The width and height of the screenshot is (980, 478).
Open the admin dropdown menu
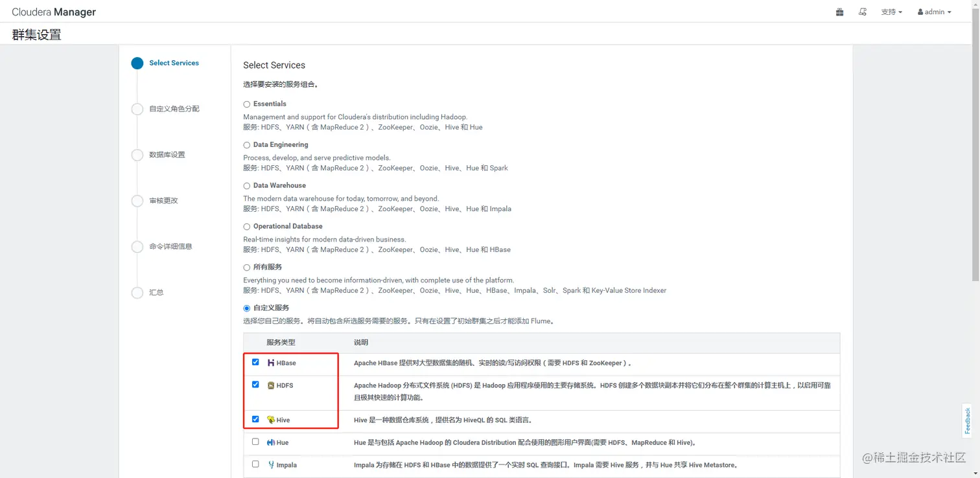[935, 12]
